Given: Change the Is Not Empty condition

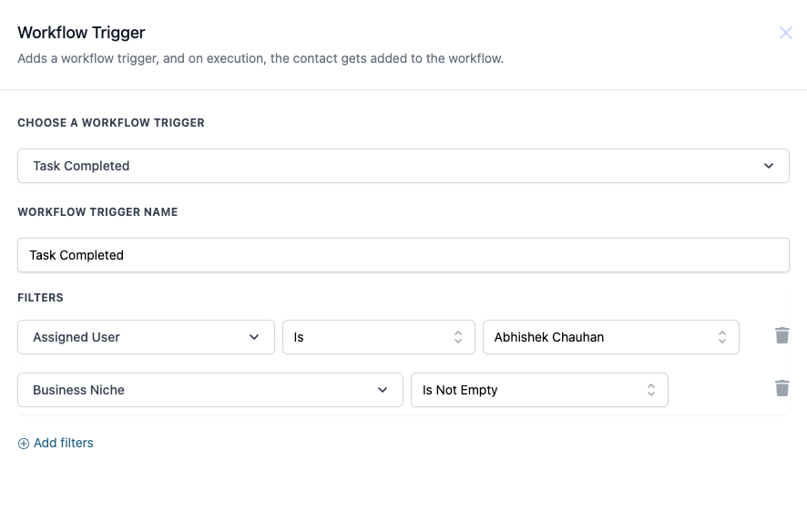Looking at the screenshot, I should (539, 390).
